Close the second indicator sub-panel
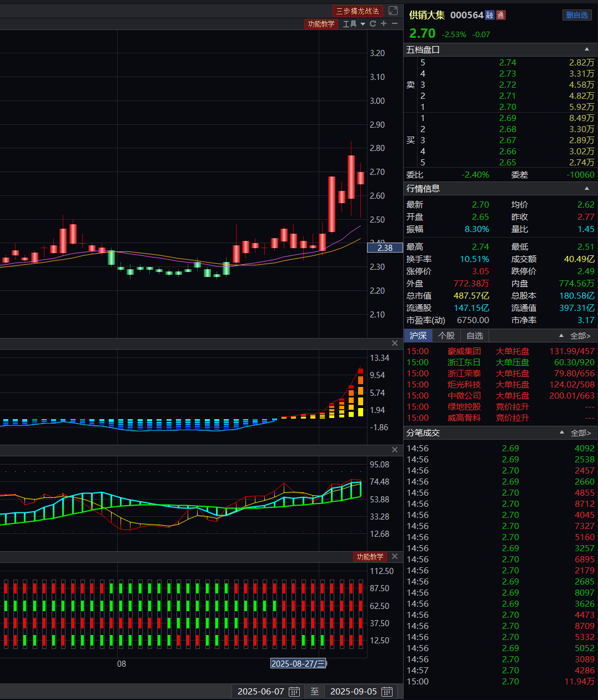The width and height of the screenshot is (598, 700). (395, 450)
